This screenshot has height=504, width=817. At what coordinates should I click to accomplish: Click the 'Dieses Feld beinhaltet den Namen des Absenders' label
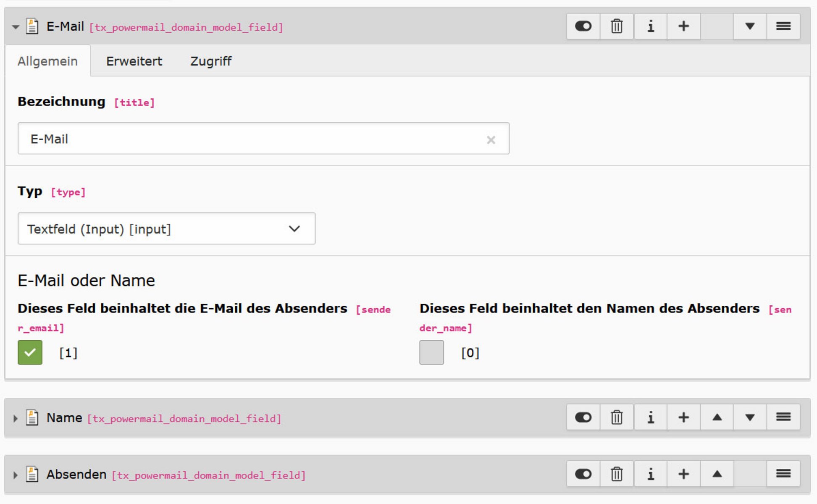click(x=589, y=308)
